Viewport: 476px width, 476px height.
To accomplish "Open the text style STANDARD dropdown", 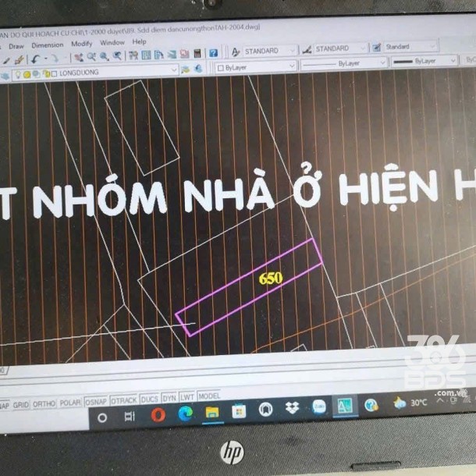I will point(292,50).
